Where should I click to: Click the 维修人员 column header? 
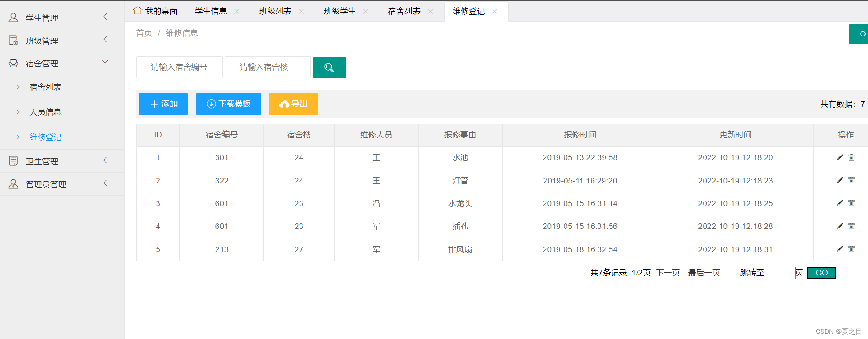pyautogui.click(x=376, y=135)
